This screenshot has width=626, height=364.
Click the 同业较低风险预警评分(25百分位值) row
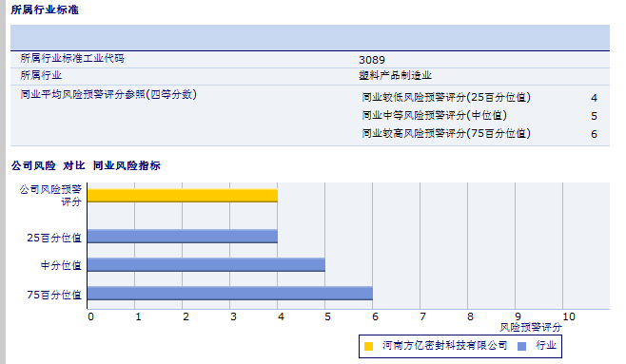479,98
